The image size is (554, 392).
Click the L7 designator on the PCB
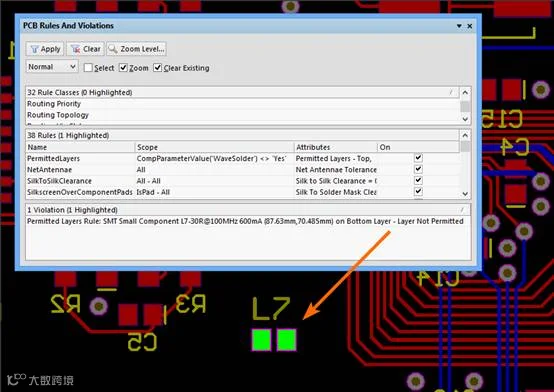click(272, 309)
